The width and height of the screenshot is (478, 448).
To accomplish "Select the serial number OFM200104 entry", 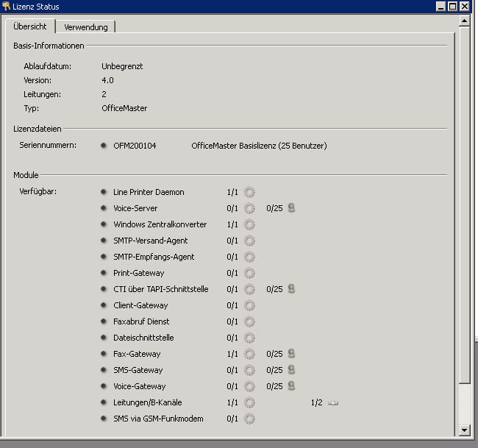I will pos(134,146).
